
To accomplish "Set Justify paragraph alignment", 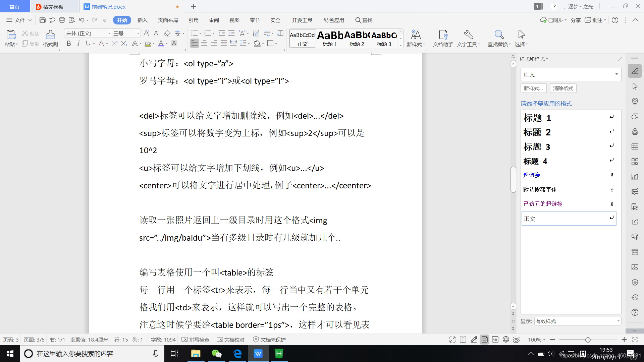I will (x=224, y=43).
